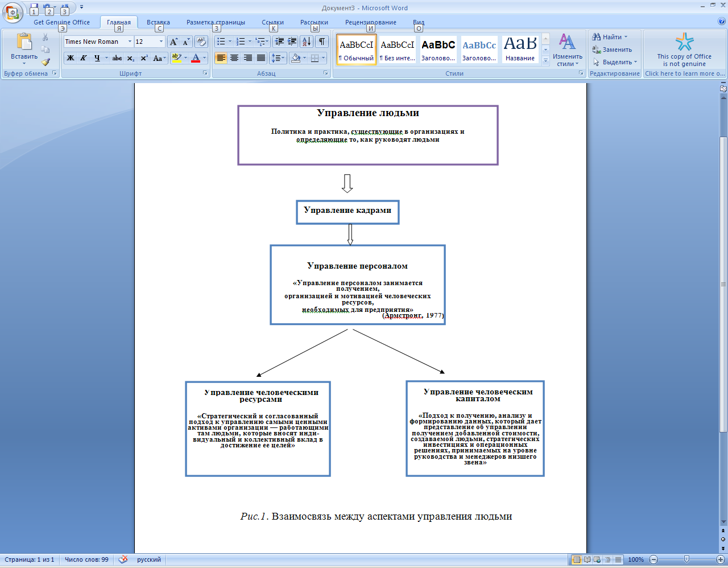
Task: Justify the paragraph text
Action: (261, 58)
